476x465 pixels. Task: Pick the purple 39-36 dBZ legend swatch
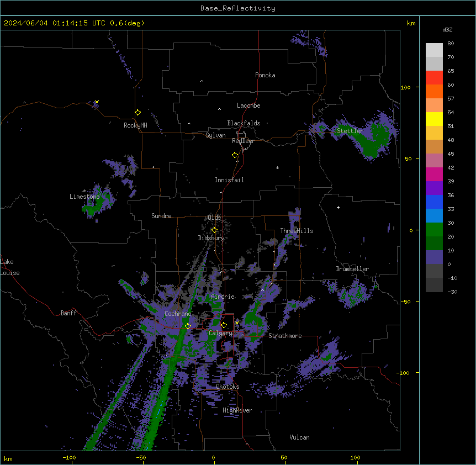coord(434,188)
